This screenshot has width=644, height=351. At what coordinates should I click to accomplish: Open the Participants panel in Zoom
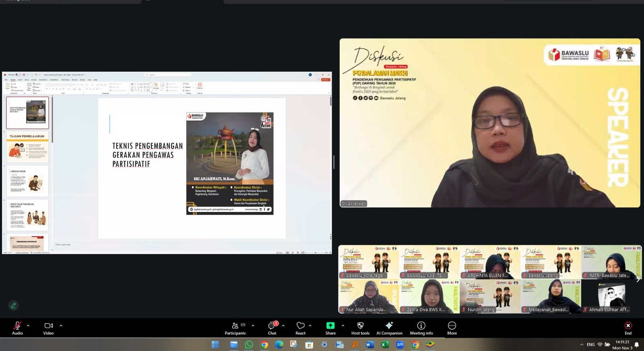pyautogui.click(x=235, y=328)
